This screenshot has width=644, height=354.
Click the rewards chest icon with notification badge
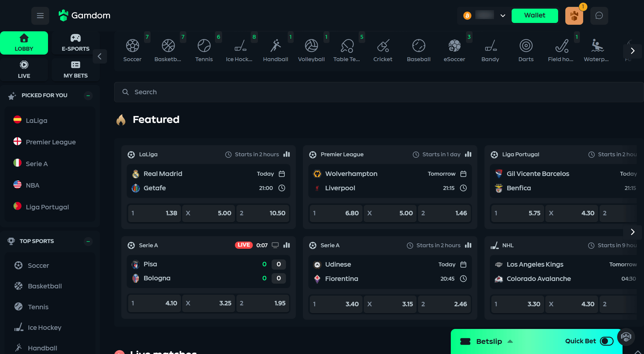pyautogui.click(x=574, y=16)
